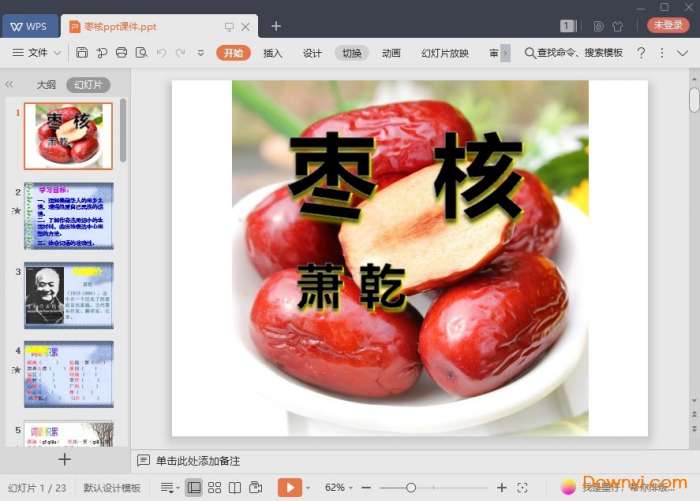Viewport: 700px width, 501px height.
Task: Undo the last action
Action: pyautogui.click(x=162, y=53)
